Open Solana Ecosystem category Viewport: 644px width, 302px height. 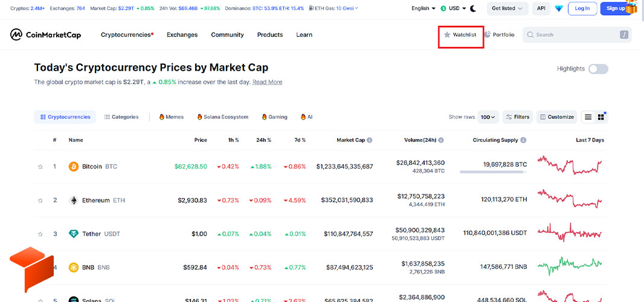[x=222, y=117]
